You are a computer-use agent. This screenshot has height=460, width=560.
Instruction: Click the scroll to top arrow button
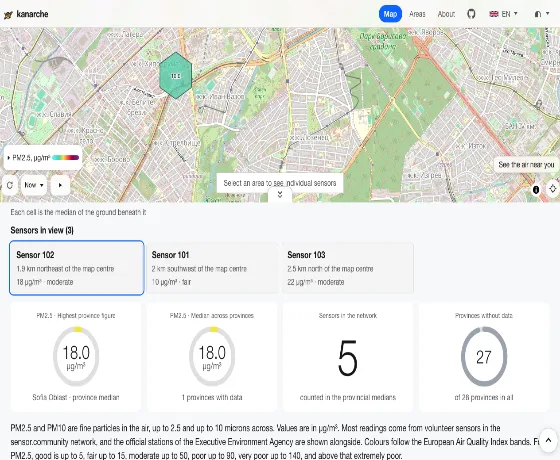pyautogui.click(x=548, y=441)
